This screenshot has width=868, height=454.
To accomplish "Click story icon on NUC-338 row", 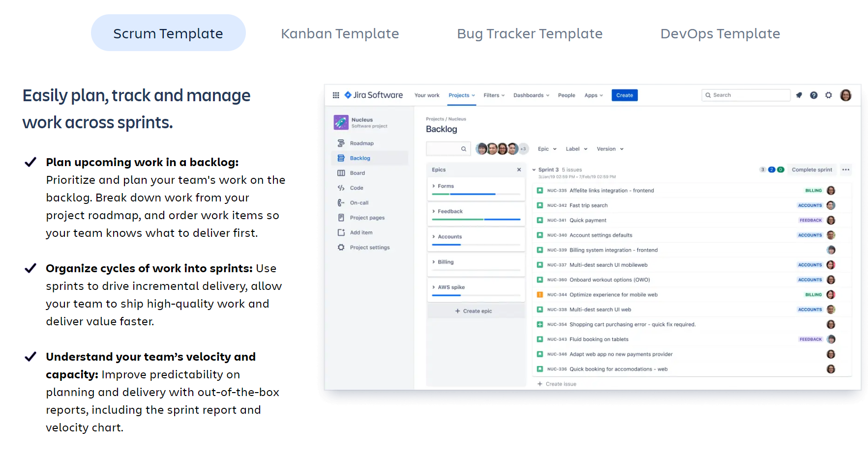I will click(x=539, y=310).
